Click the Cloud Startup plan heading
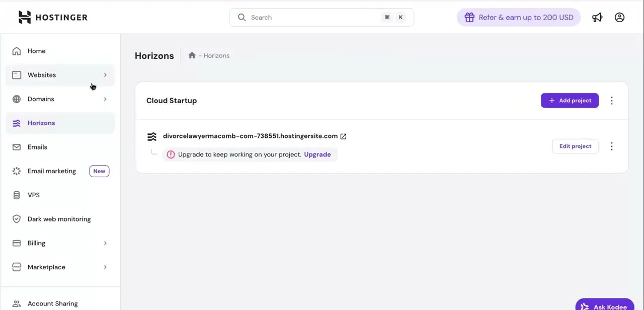The width and height of the screenshot is (644, 310). pyautogui.click(x=172, y=101)
